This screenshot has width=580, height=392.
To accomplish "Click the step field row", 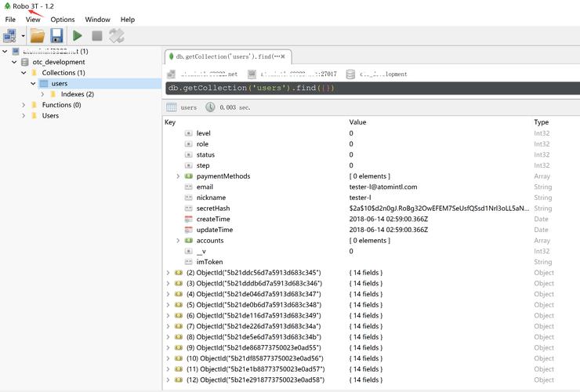I will (371, 165).
